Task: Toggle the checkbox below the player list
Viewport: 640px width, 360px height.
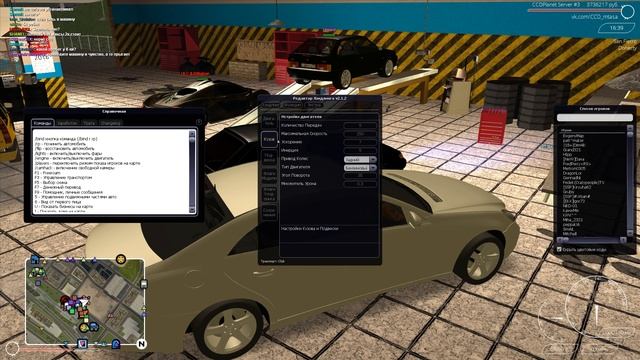Action: [x=560, y=249]
